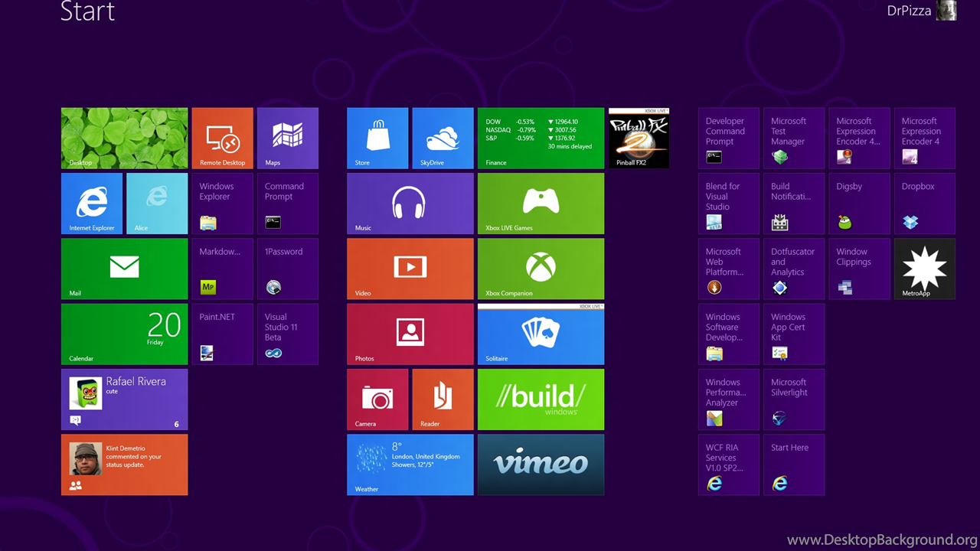Open the Mail tile
The width and height of the screenshot is (980, 551).
(x=124, y=269)
